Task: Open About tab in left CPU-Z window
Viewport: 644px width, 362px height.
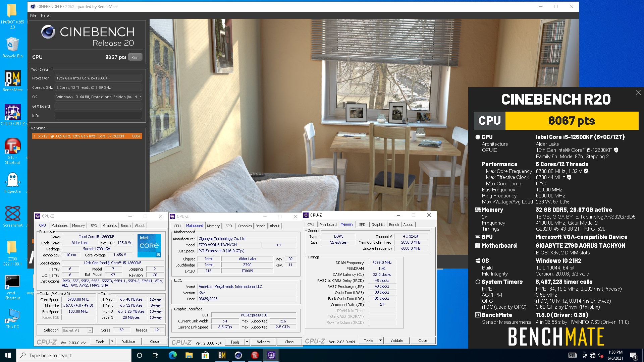Action: [x=140, y=226]
